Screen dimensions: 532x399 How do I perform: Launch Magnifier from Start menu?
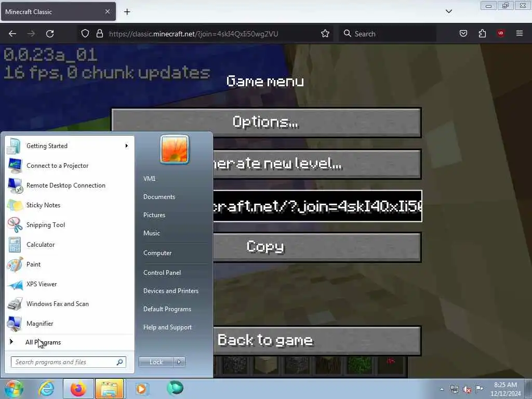click(x=70, y=323)
